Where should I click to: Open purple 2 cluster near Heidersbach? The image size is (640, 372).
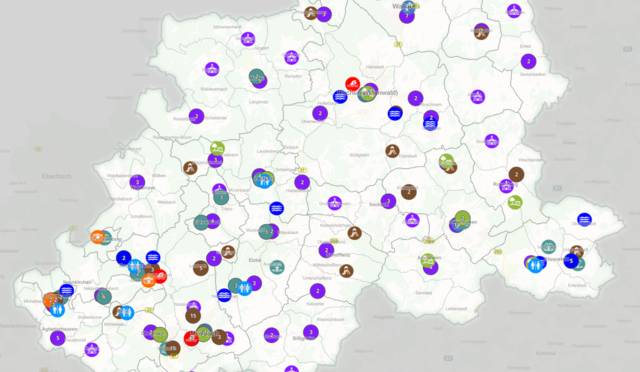coord(302,183)
